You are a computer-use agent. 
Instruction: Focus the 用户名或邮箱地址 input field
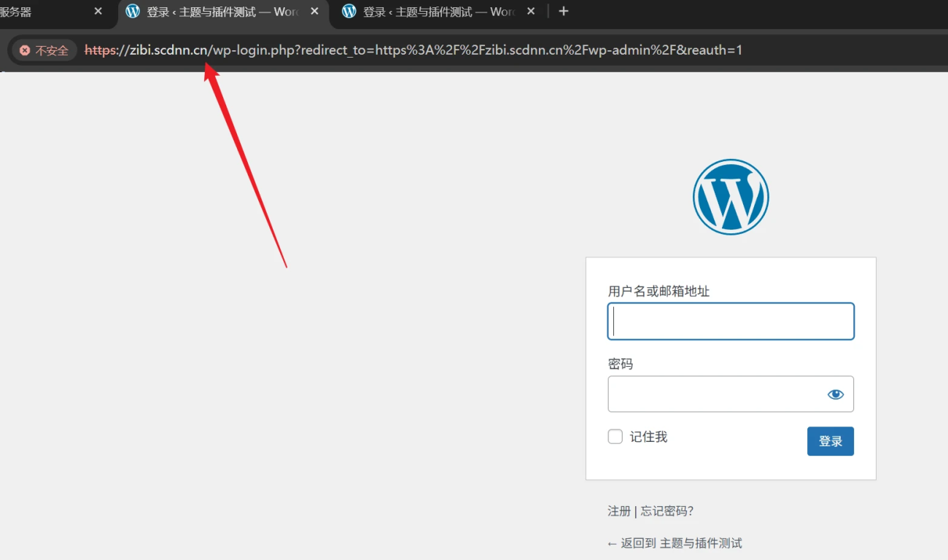731,322
